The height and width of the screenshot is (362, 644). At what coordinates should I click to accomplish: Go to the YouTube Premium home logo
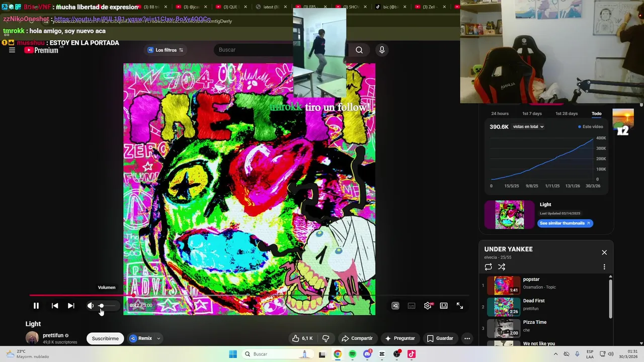coord(41,50)
